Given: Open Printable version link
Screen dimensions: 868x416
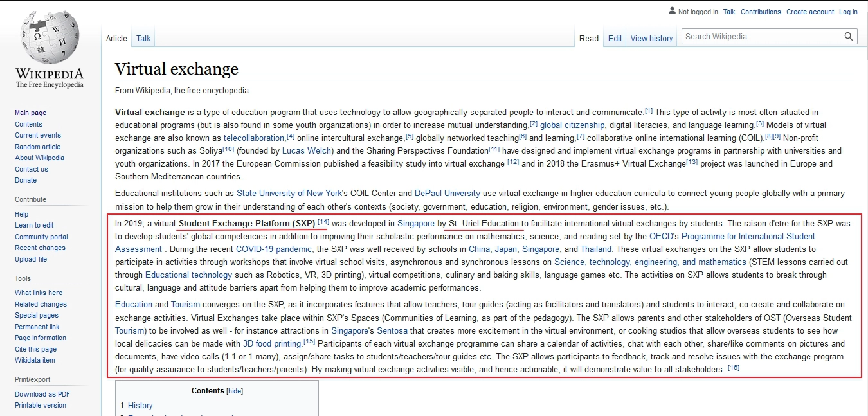Looking at the screenshot, I should point(41,406).
